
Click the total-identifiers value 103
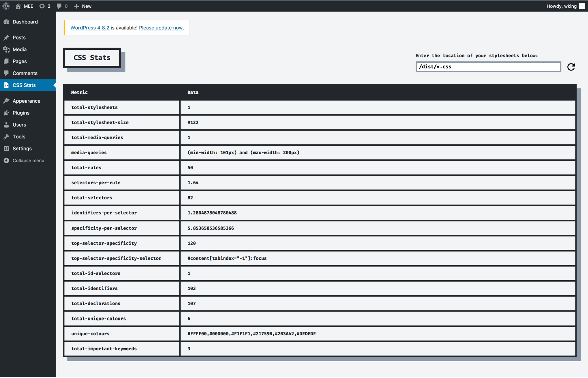(191, 288)
